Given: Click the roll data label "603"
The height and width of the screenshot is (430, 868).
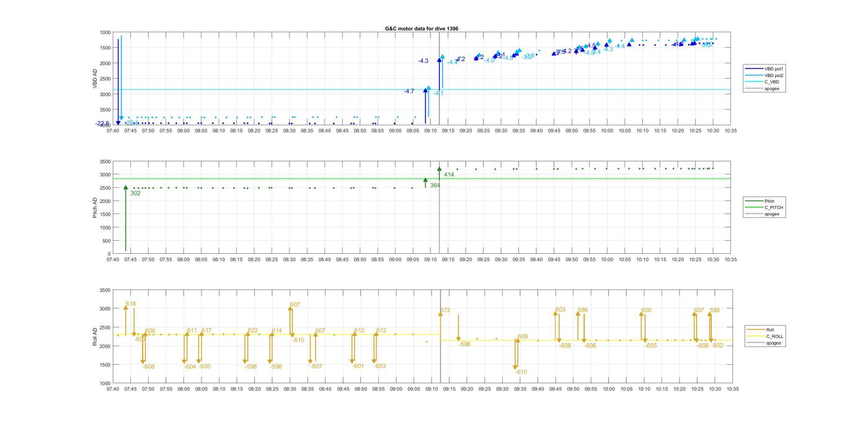Looking at the screenshot, I should pyautogui.click(x=560, y=310).
